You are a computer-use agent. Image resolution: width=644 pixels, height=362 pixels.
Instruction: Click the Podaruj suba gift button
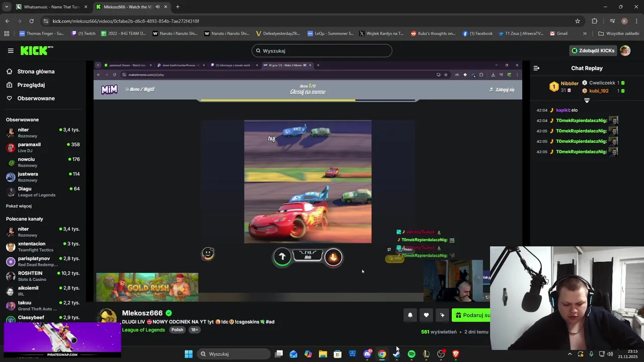pyautogui.click(x=471, y=315)
